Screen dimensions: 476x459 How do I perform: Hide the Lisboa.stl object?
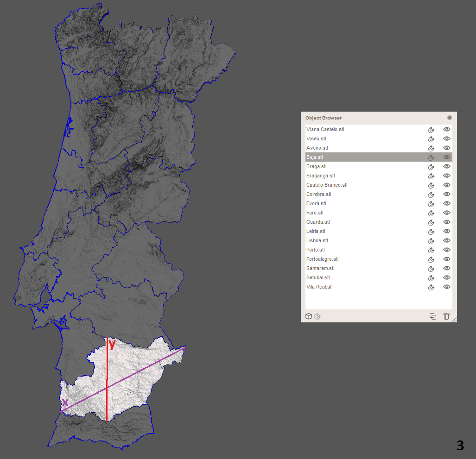click(447, 240)
